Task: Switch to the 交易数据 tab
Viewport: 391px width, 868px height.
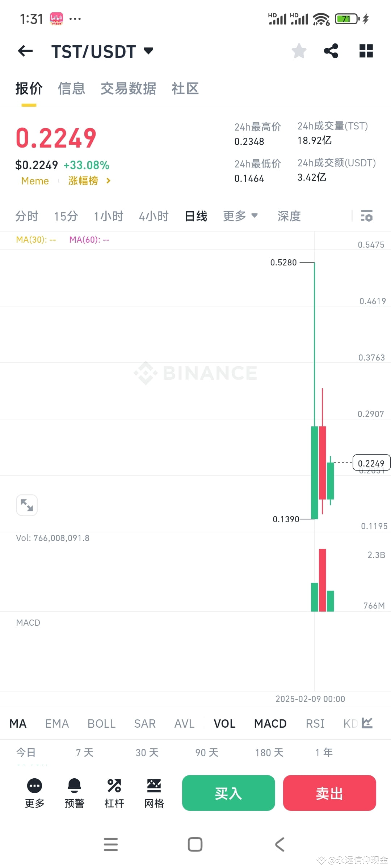Action: click(x=129, y=88)
